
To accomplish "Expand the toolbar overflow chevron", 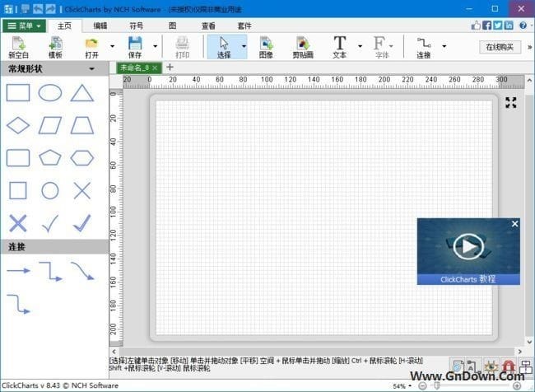I will click(x=530, y=47).
